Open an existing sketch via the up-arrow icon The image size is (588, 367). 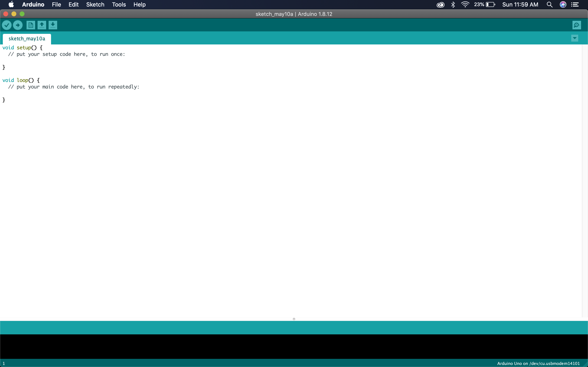point(42,25)
